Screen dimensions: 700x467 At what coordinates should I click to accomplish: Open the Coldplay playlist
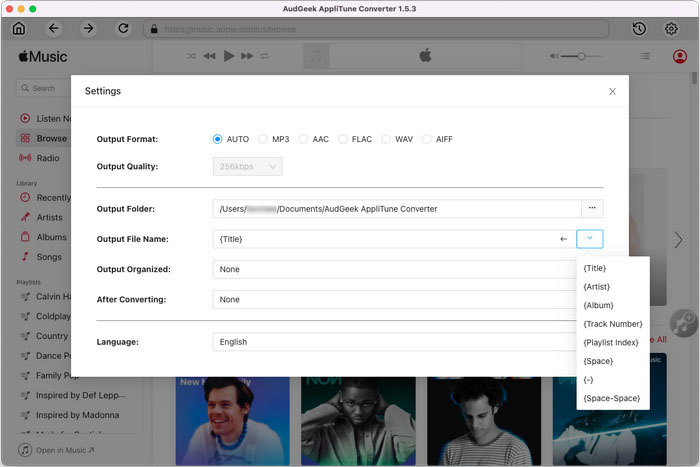(45, 316)
